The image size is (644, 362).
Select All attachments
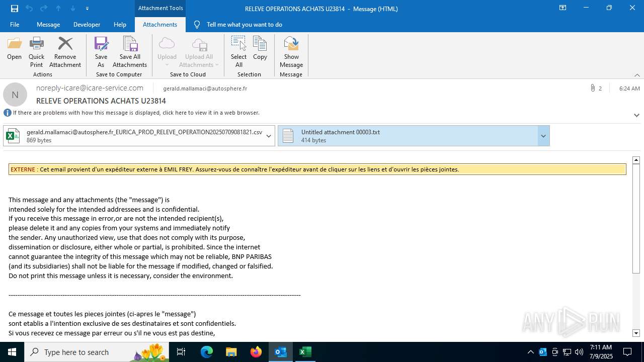(238, 52)
